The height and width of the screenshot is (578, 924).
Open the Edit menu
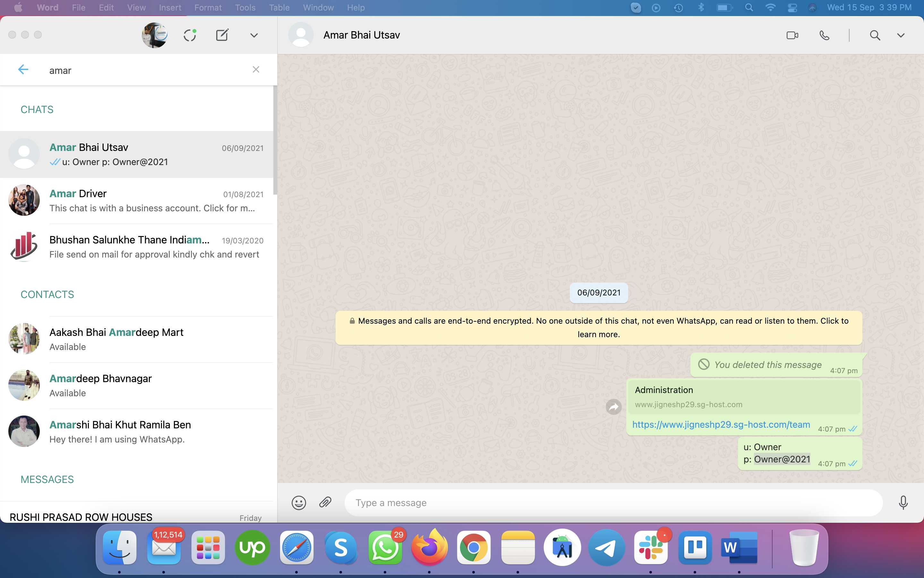coord(106,8)
